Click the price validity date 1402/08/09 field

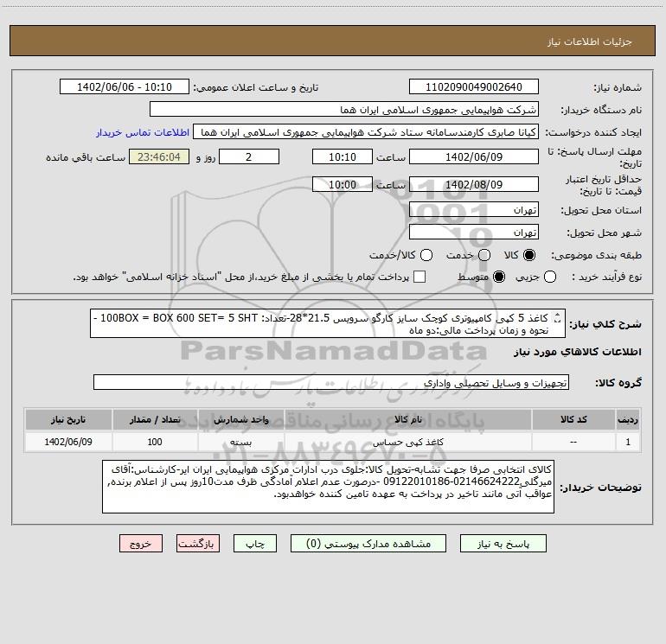tap(474, 184)
